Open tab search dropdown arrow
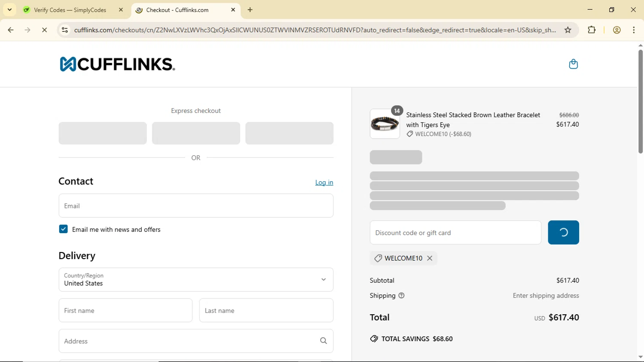The width and height of the screenshot is (644, 362). [x=9, y=9]
